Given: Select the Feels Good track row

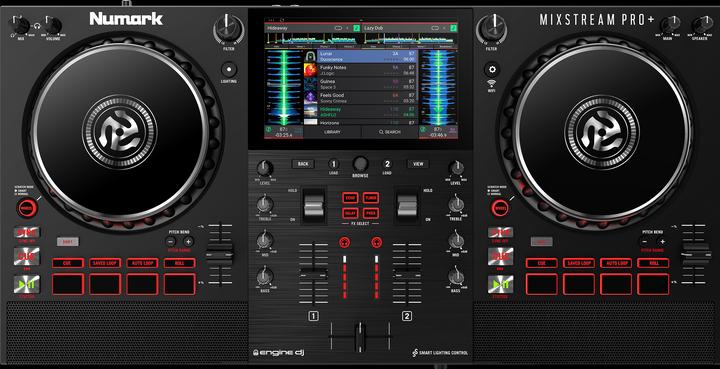Looking at the screenshot, I should (x=367, y=98).
